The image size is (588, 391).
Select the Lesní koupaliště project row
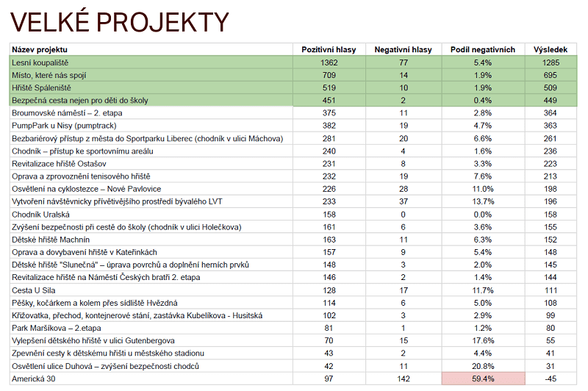[x=41, y=63]
